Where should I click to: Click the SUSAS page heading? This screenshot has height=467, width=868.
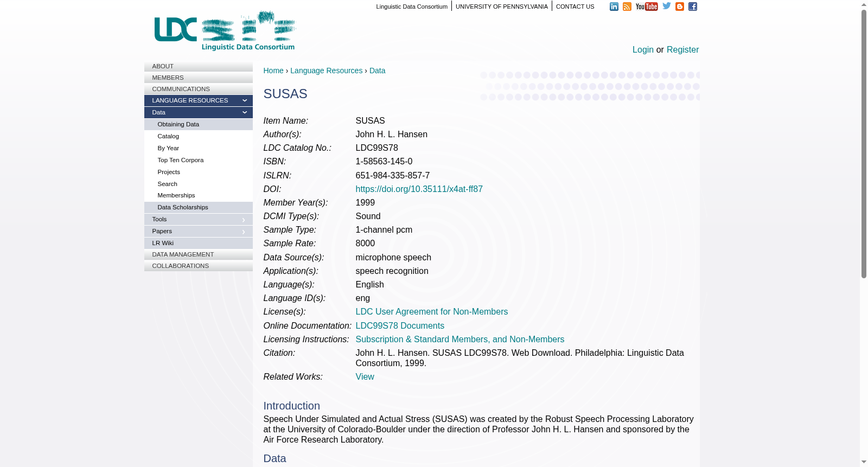coord(285,94)
